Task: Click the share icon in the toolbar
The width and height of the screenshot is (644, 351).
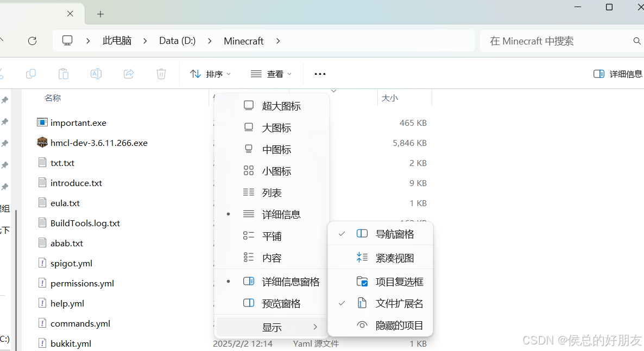Action: [129, 74]
